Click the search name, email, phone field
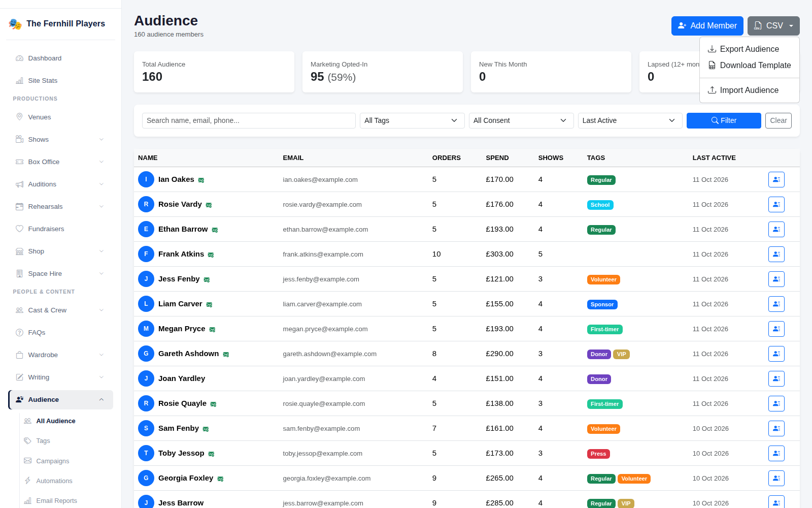The height and width of the screenshot is (508, 812). pyautogui.click(x=249, y=120)
